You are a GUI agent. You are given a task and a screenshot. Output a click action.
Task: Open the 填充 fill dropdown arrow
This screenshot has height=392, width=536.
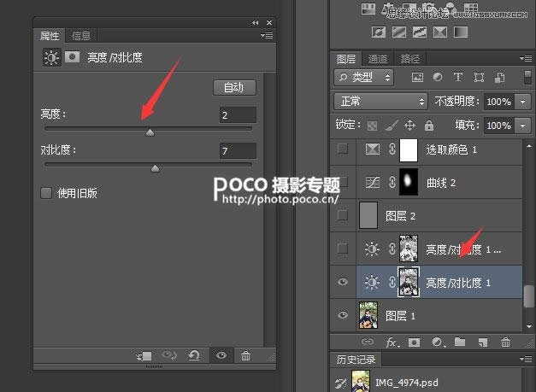(x=522, y=126)
